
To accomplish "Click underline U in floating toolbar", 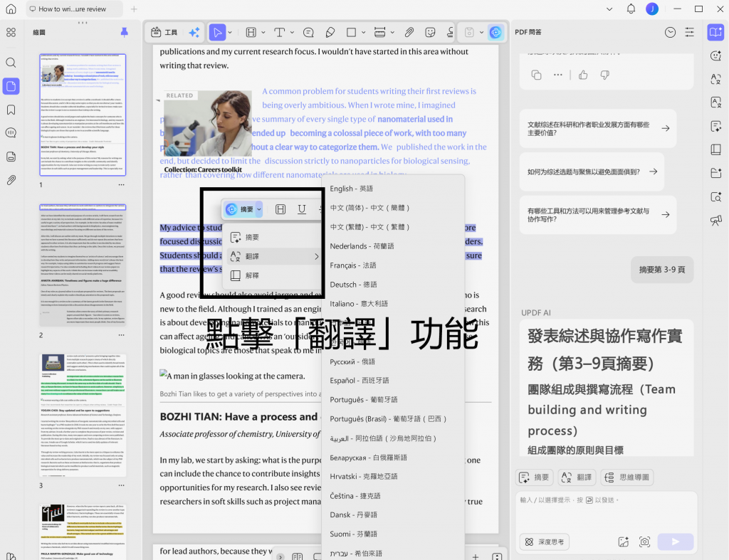I will click(302, 210).
